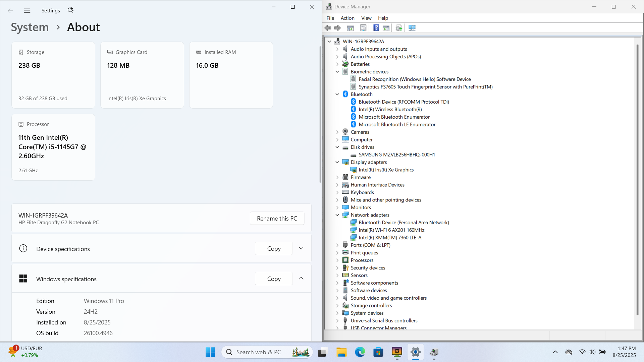Collapse the Network adapters node

[337, 215]
